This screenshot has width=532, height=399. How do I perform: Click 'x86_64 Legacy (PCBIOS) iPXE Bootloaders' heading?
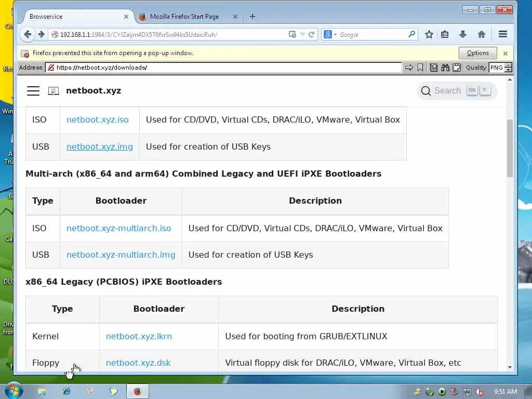pos(124,282)
